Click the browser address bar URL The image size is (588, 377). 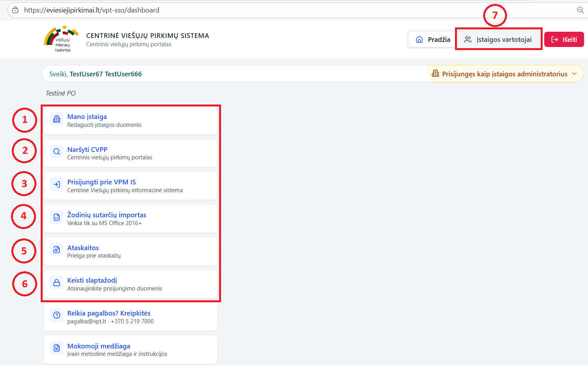coord(92,10)
